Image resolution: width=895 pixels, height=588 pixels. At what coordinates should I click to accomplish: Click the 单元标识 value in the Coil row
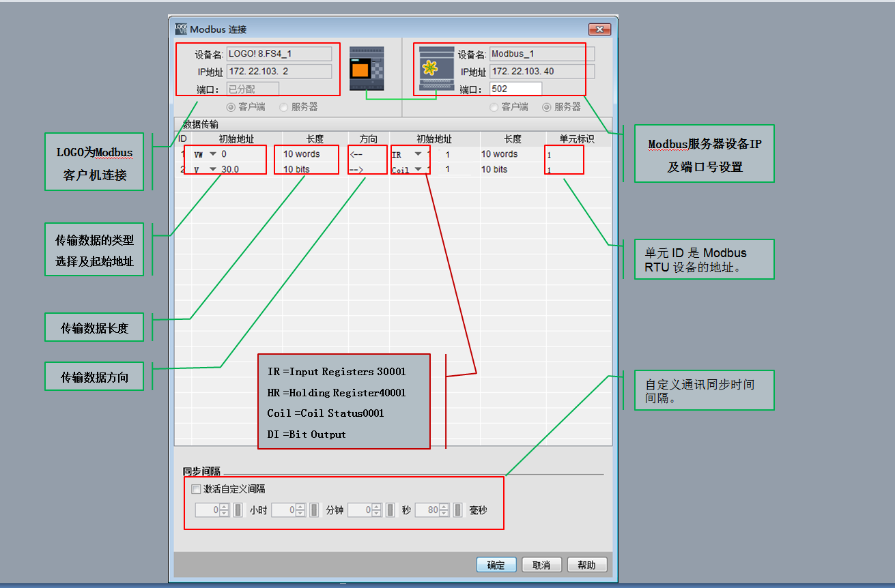tap(549, 171)
